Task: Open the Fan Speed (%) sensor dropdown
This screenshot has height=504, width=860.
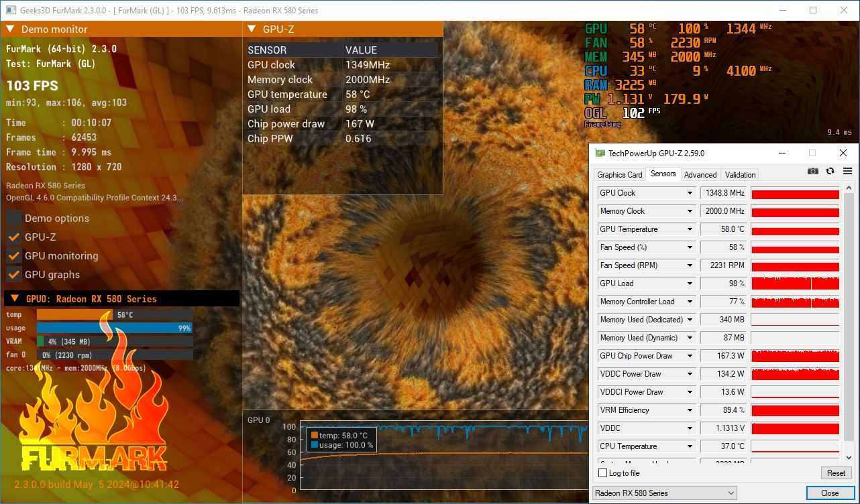Action: click(690, 247)
